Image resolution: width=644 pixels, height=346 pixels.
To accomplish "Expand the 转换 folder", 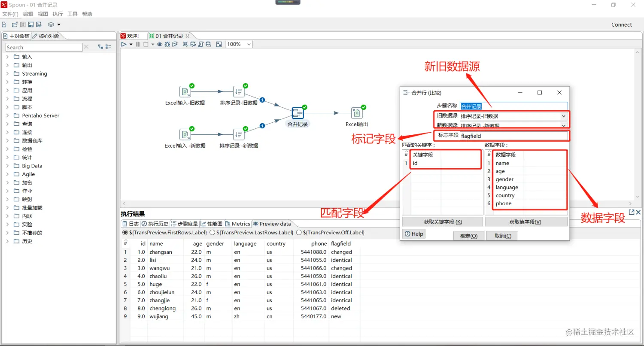I will [x=7, y=82].
